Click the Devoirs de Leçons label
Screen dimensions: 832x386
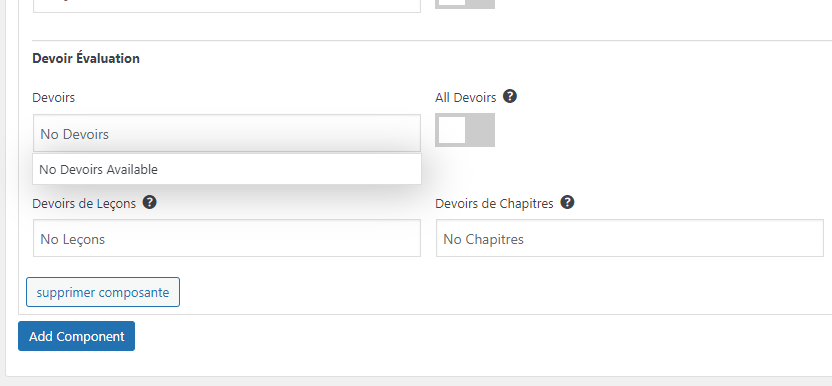tap(84, 203)
